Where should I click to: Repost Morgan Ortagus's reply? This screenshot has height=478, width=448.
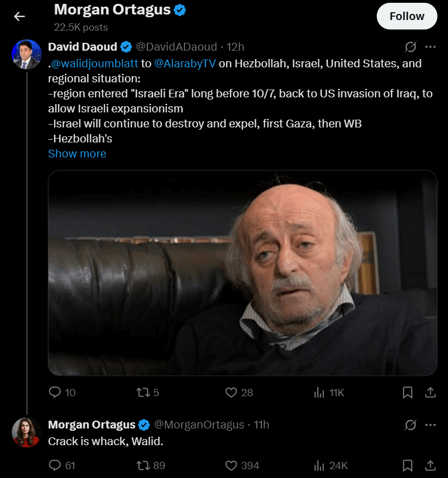click(x=143, y=465)
